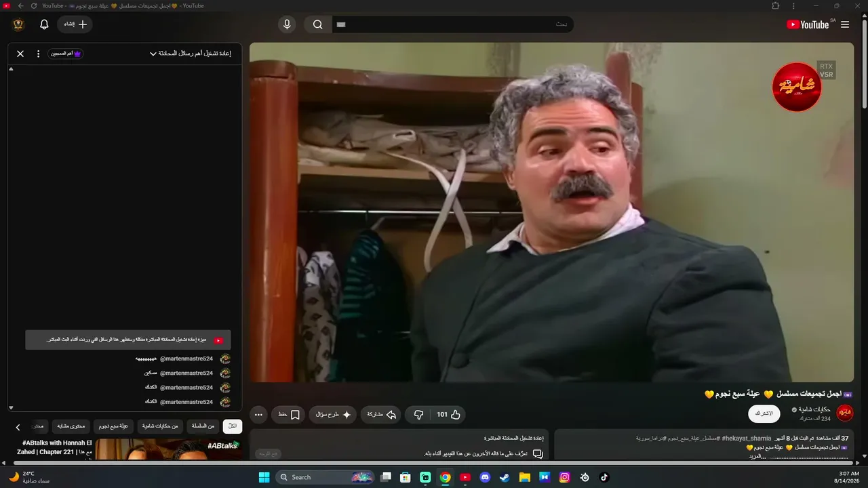Image resolution: width=868 pixels, height=488 pixels.
Task: Show more filter chips with arrow
Action: point(18,427)
